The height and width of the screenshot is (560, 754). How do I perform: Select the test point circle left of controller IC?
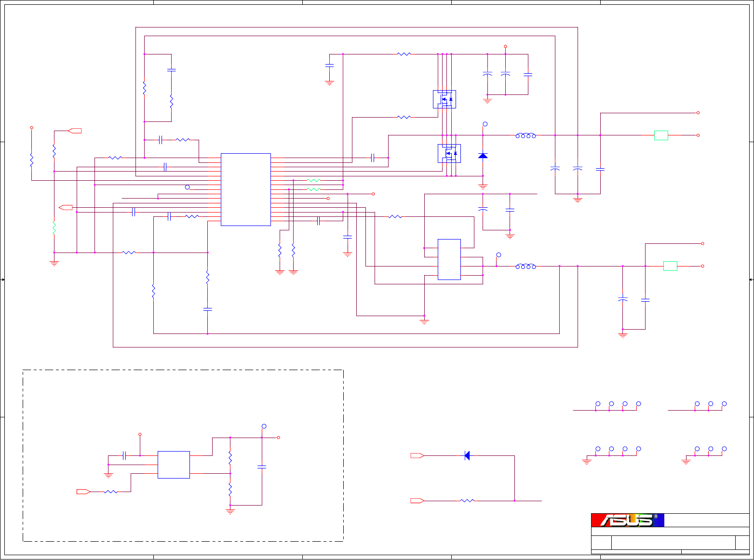point(188,187)
